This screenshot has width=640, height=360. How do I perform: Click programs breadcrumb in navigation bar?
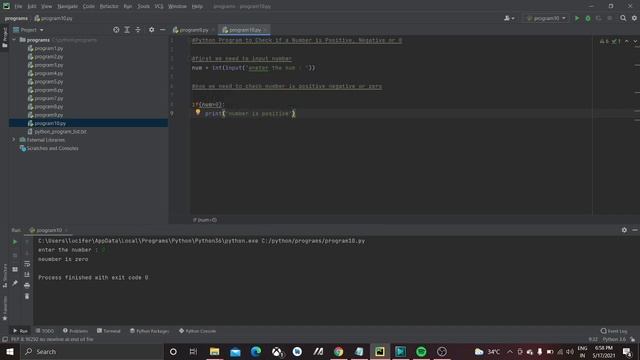click(16, 18)
